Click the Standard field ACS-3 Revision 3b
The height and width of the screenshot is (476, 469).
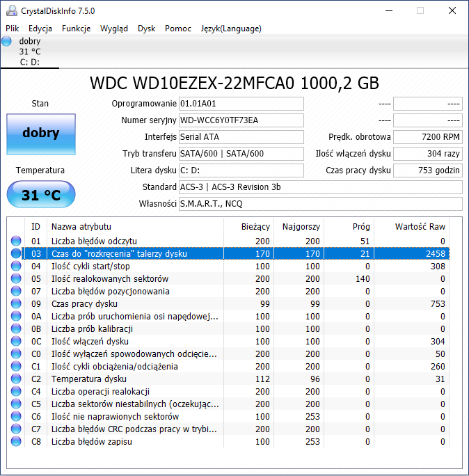(x=321, y=187)
